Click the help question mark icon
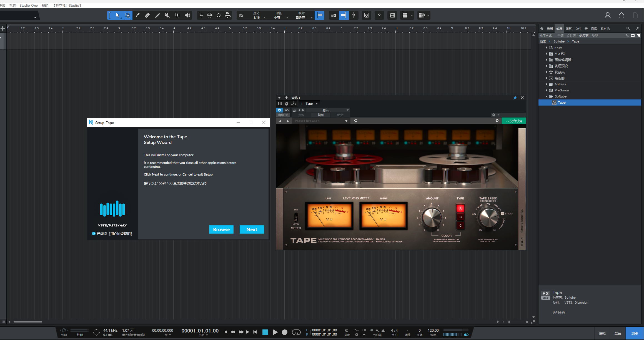Image resolution: width=644 pixels, height=340 pixels. [379, 15]
